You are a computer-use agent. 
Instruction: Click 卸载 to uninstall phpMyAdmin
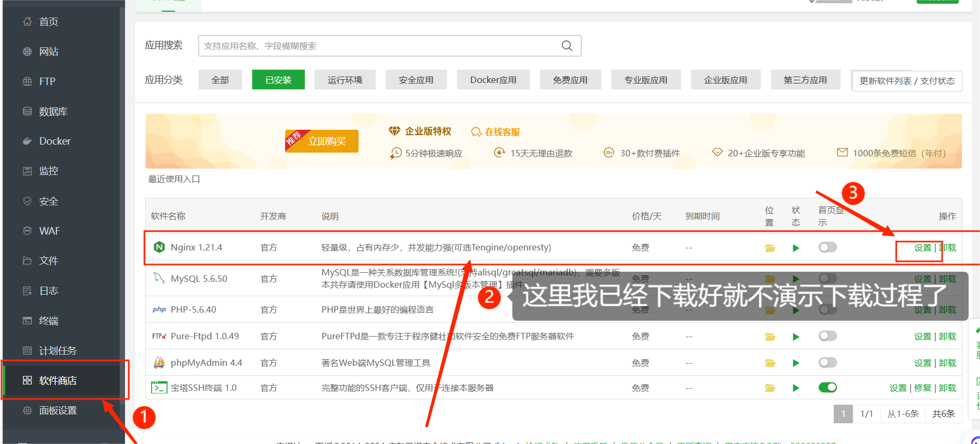tap(948, 363)
